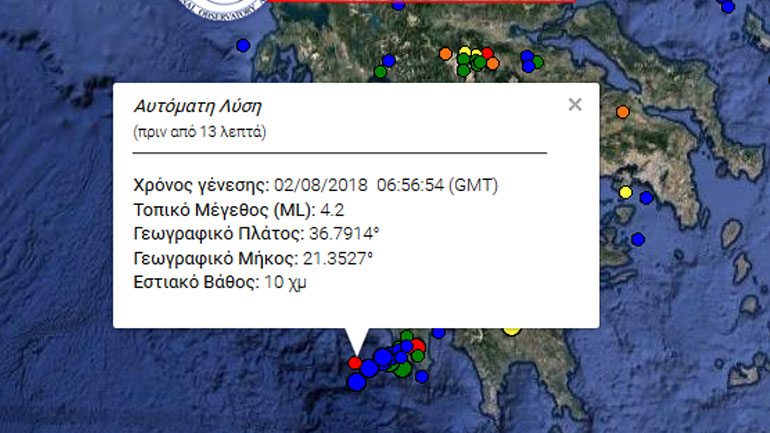
Task: Select the isolated blue marker southeast of the southern cluster
Action: [x=421, y=377]
